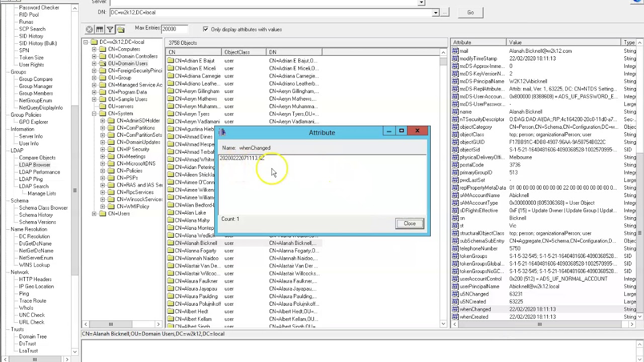Click the tree panel horizontal scrollbar
The image size is (644, 362).
click(x=122, y=324)
